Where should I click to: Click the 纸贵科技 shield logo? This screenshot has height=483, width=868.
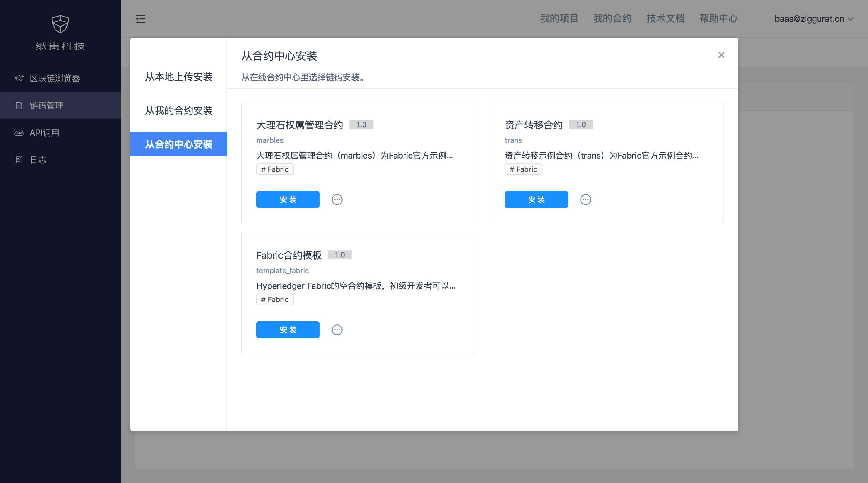tap(60, 24)
